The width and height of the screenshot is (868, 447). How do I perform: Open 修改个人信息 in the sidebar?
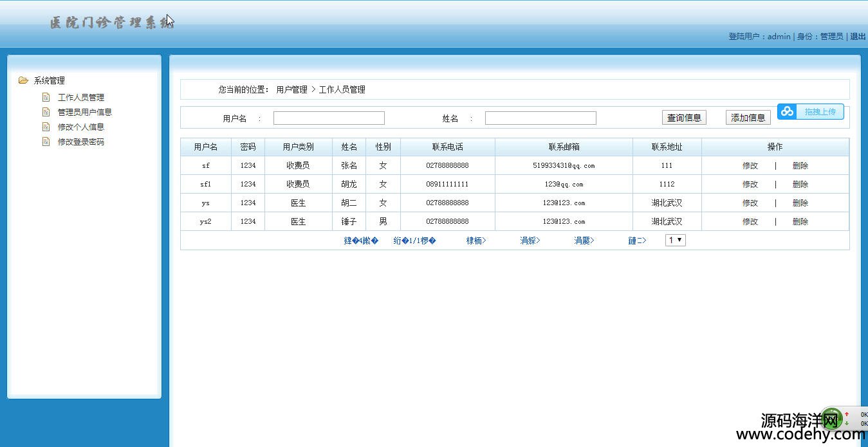click(x=81, y=127)
